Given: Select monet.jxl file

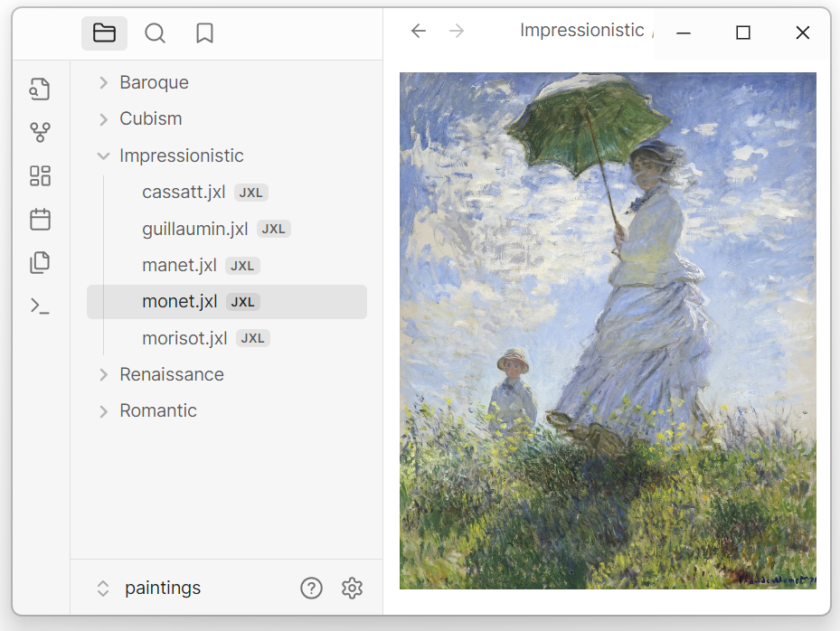Looking at the screenshot, I should coord(227,302).
